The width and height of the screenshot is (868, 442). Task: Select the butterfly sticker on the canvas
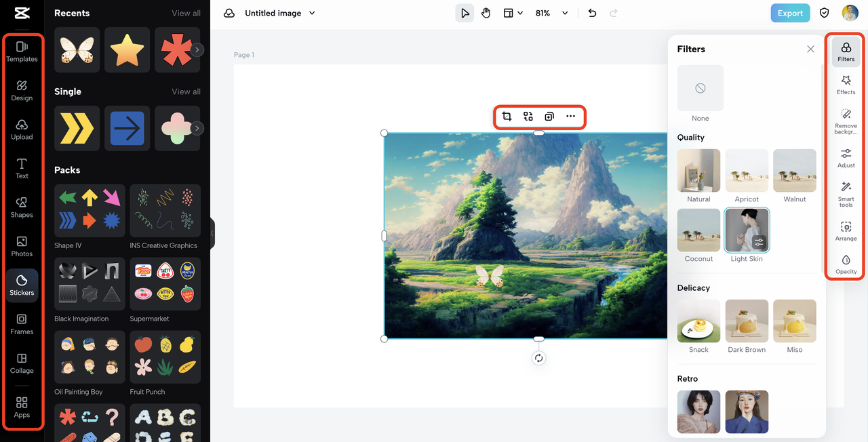click(489, 276)
